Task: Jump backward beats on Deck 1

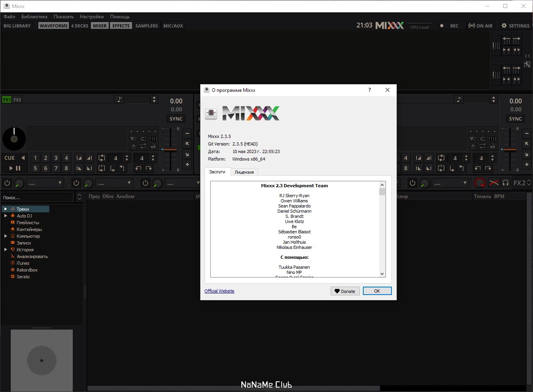Action: (138, 168)
